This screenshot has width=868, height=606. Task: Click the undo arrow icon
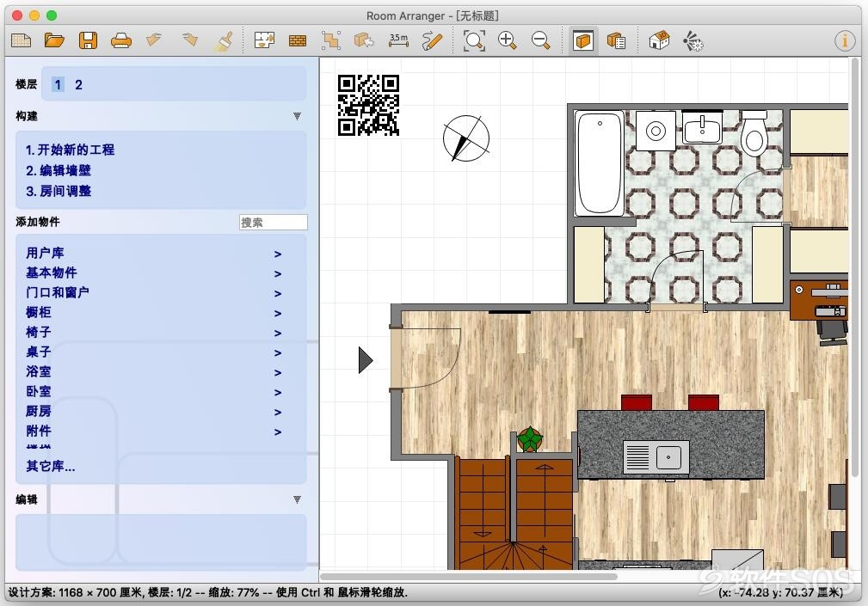155,40
